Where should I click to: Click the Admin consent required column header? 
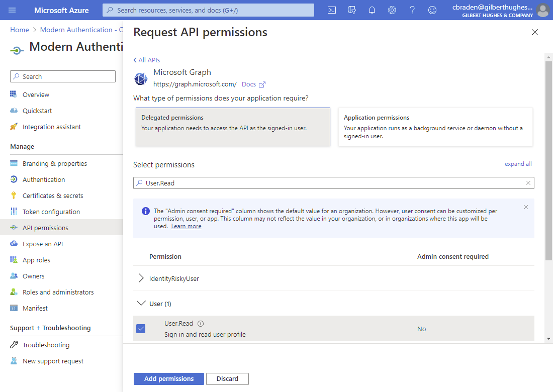pos(453,257)
